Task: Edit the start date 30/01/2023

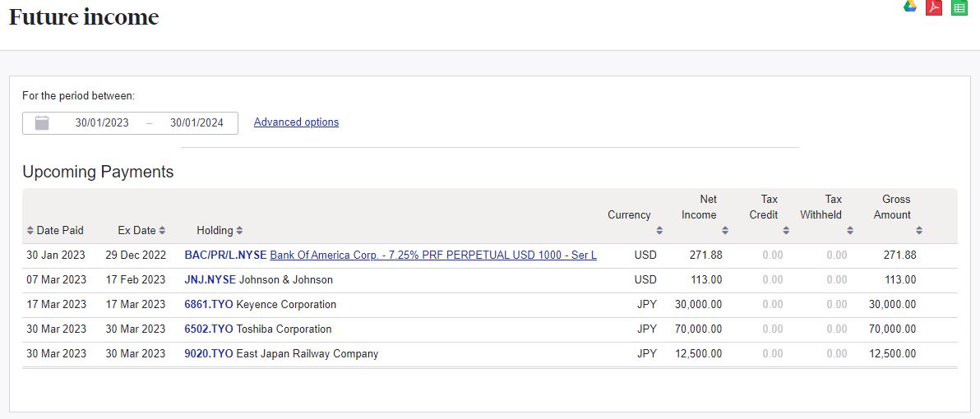Action: point(102,123)
